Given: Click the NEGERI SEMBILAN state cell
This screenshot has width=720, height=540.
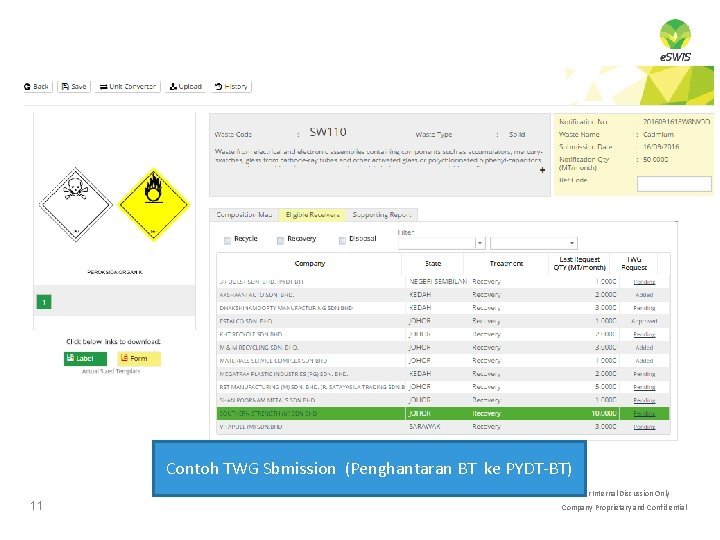Looking at the screenshot, I should pyautogui.click(x=438, y=281).
